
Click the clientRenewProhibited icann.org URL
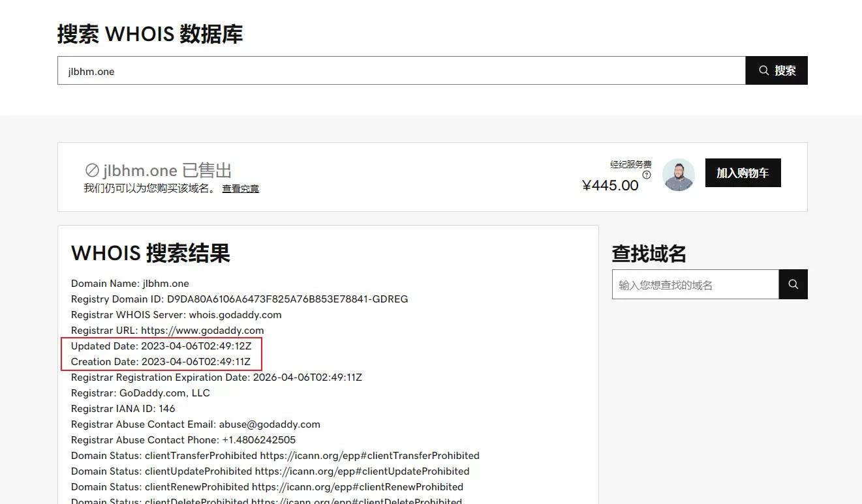(x=357, y=487)
